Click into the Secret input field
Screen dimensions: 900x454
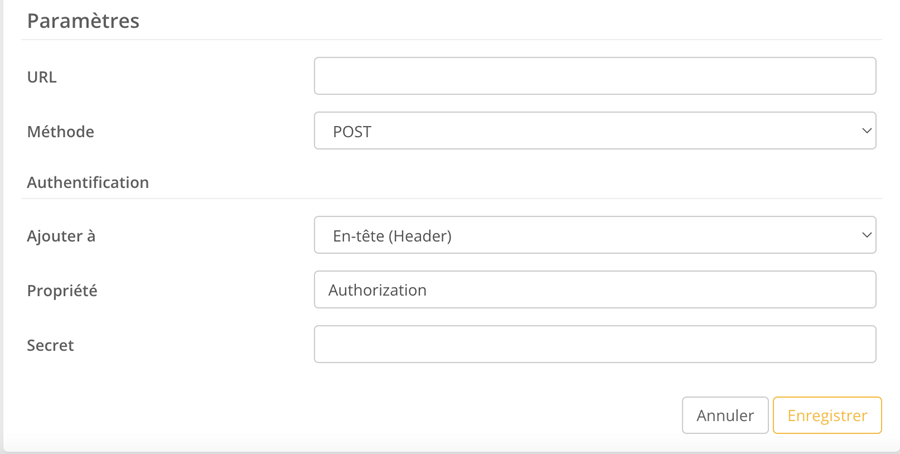pos(594,345)
